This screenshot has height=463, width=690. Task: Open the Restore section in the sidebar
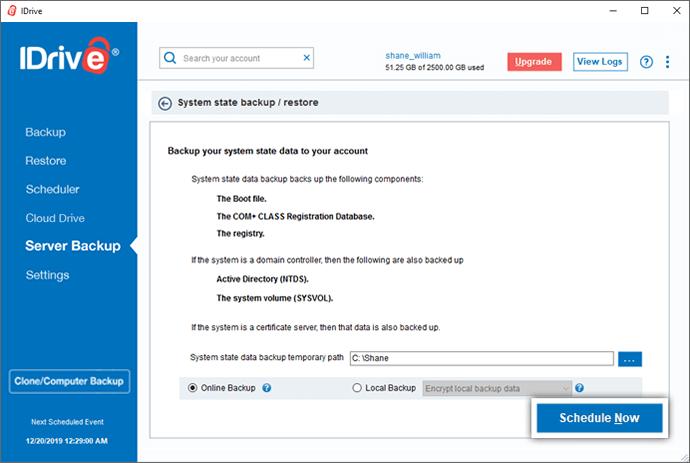tap(46, 161)
